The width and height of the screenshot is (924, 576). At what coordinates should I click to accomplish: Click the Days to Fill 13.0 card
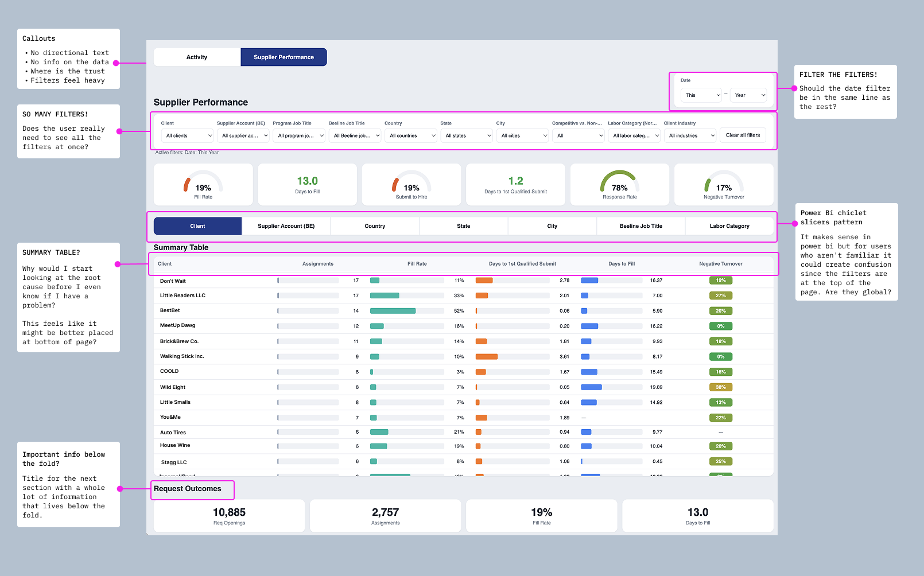[308, 185]
